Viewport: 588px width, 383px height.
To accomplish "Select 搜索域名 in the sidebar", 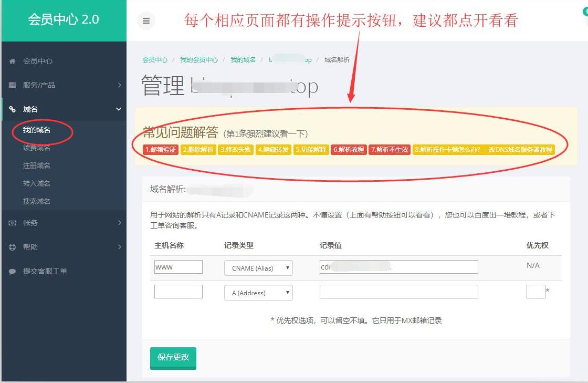I will [x=36, y=201].
